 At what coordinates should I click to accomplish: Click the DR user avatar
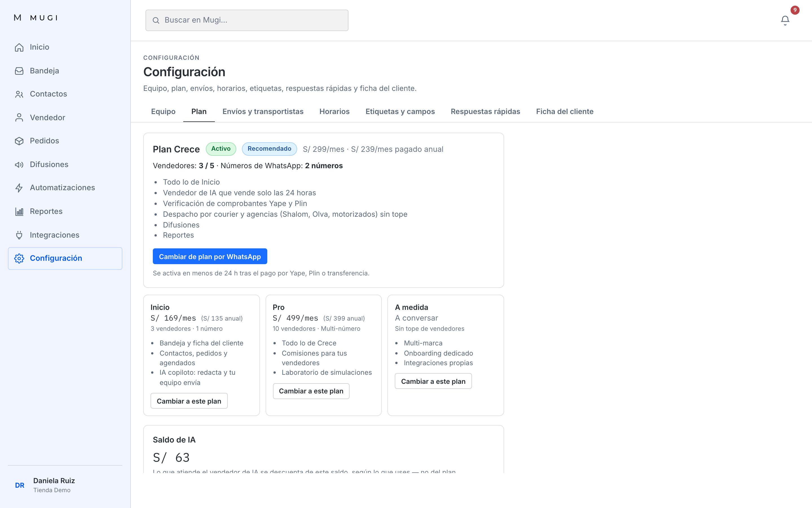(20, 485)
